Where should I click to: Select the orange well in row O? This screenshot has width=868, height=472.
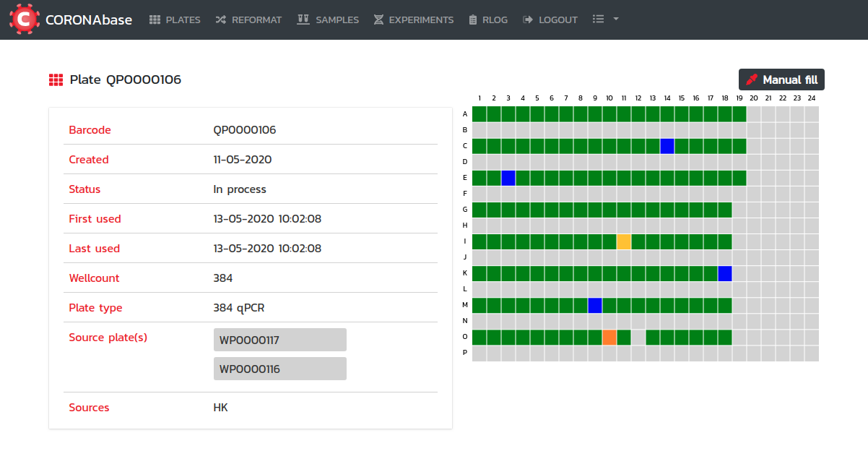[x=609, y=338]
